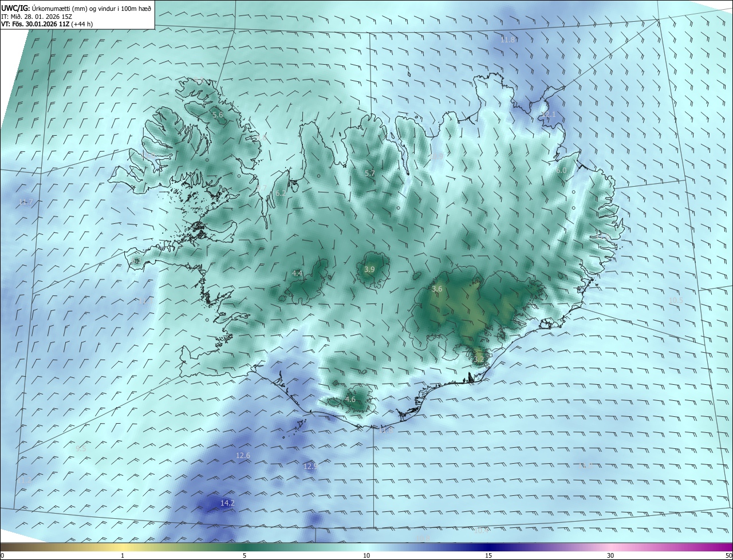The width and height of the screenshot is (733, 560).
Task: Click the colorbar tick label '30'
Action: pyautogui.click(x=610, y=556)
